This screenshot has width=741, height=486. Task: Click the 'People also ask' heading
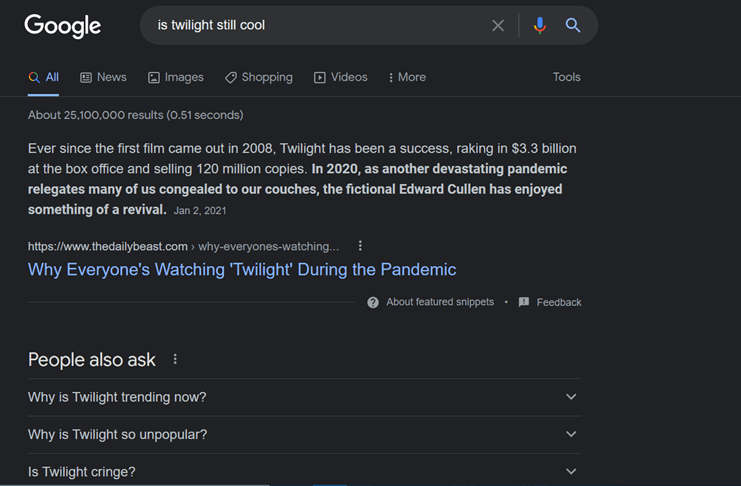click(92, 360)
